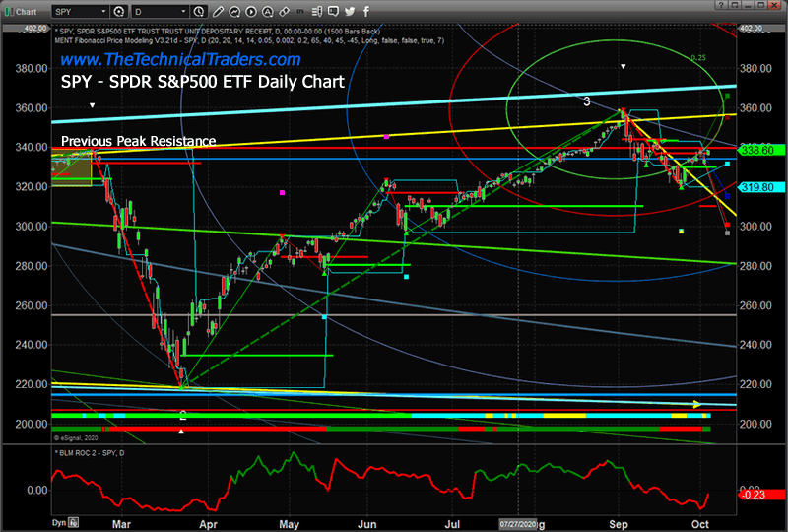Screen dimensions: 788x532
Task: Share chart via Twitter icon
Action: pyautogui.click(x=350, y=11)
